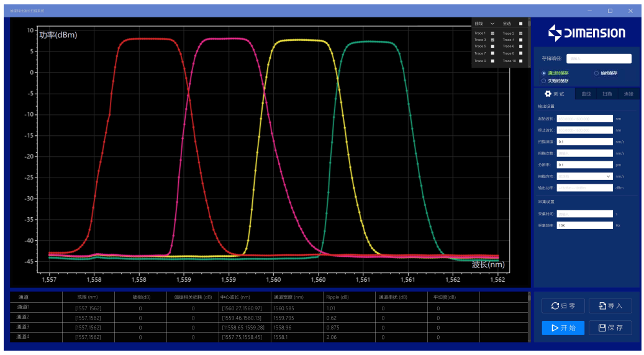Enable the 全选 select-all checkbox
Image resolution: width=644 pixels, height=355 pixels.
pyautogui.click(x=521, y=23)
